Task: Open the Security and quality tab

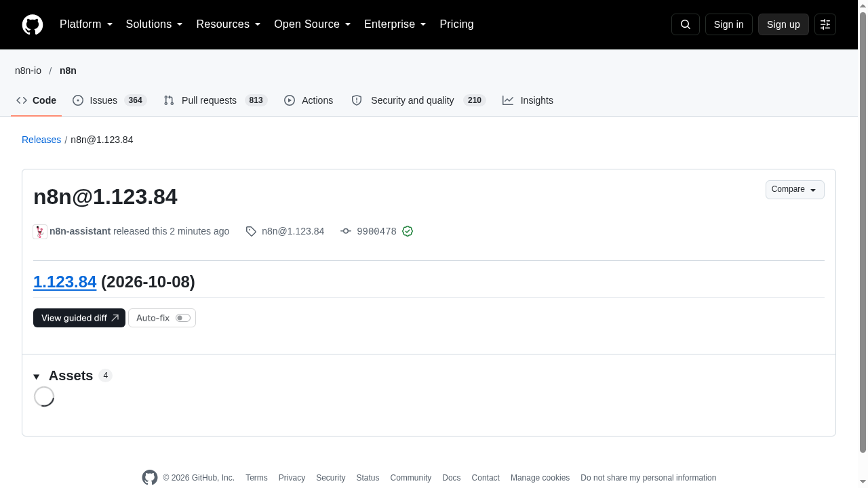Action: tap(418, 100)
